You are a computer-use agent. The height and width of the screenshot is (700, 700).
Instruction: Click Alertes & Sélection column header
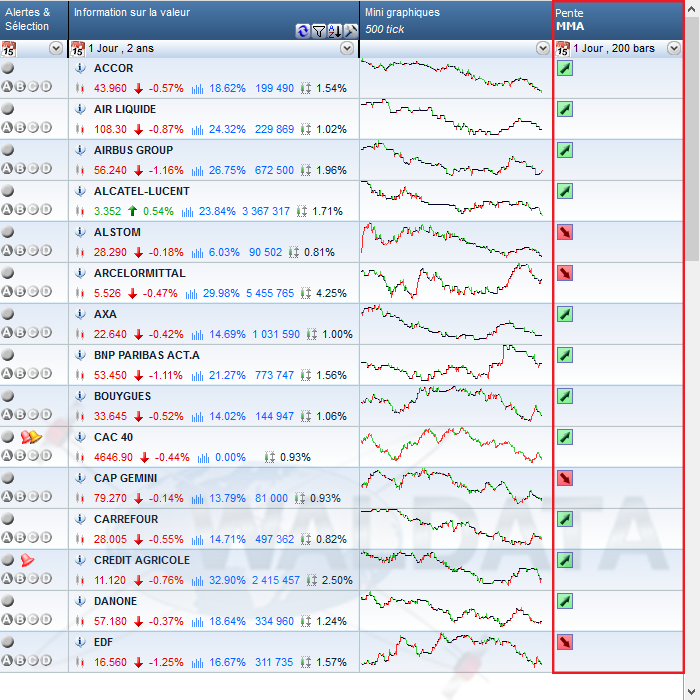point(34,20)
